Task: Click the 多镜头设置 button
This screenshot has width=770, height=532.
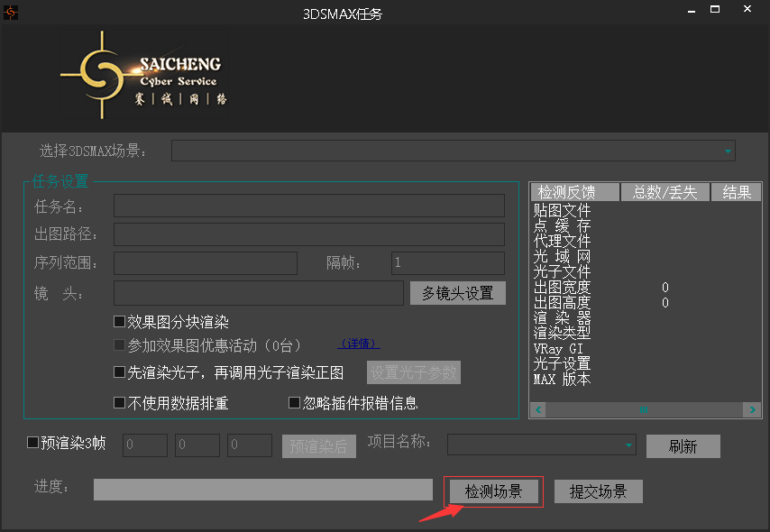Action: pyautogui.click(x=458, y=293)
